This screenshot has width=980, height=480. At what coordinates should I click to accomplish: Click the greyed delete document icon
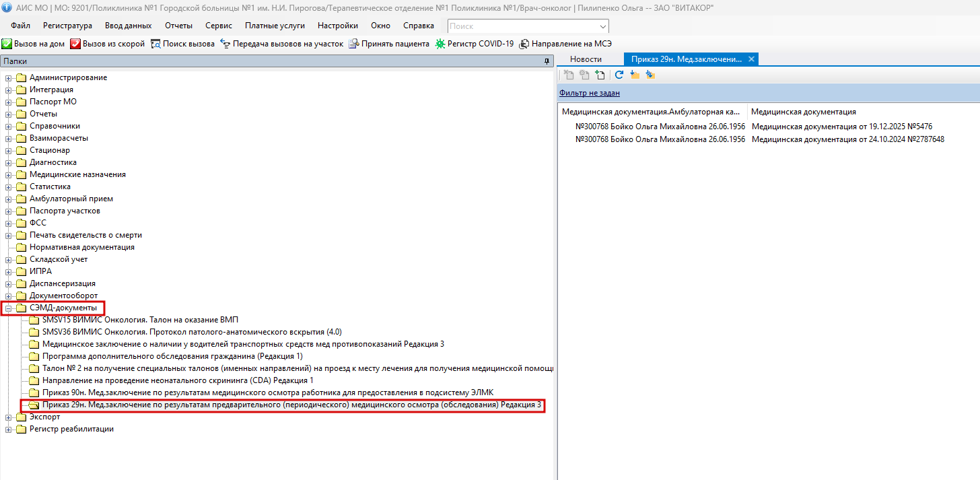[x=568, y=75]
